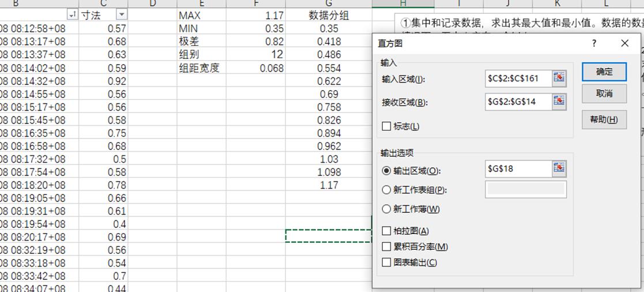Select the 组别 label cell

click(201, 55)
